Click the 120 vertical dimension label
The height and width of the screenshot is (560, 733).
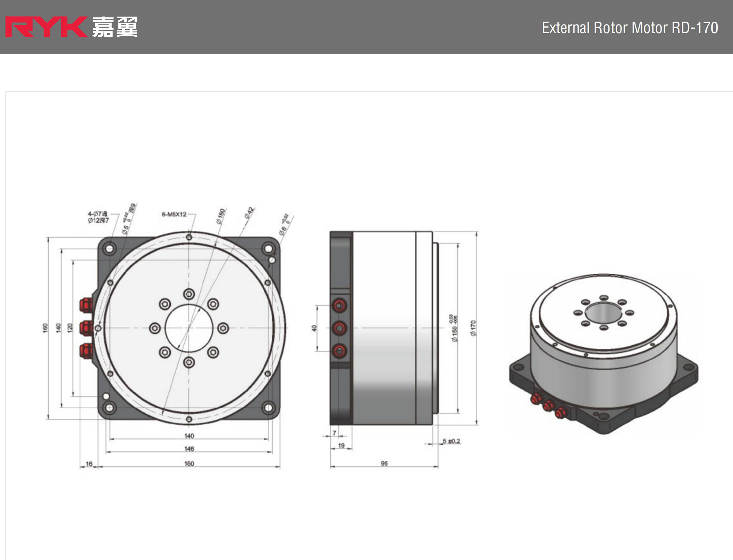[70, 328]
